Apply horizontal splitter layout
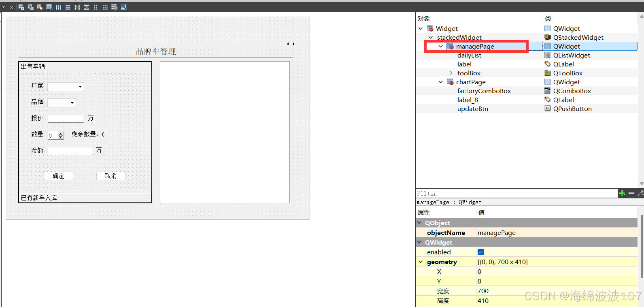 77,7
